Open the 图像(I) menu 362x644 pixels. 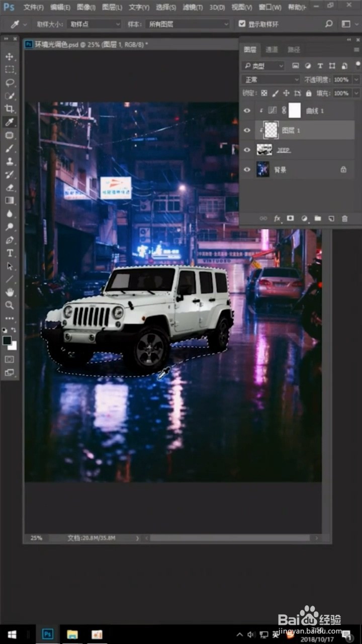coord(86,8)
